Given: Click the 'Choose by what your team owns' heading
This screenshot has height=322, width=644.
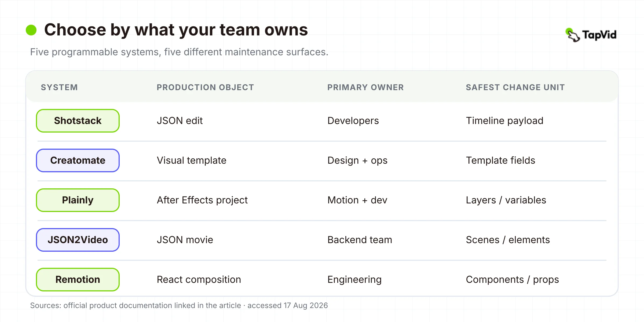Looking at the screenshot, I should click(x=176, y=30).
